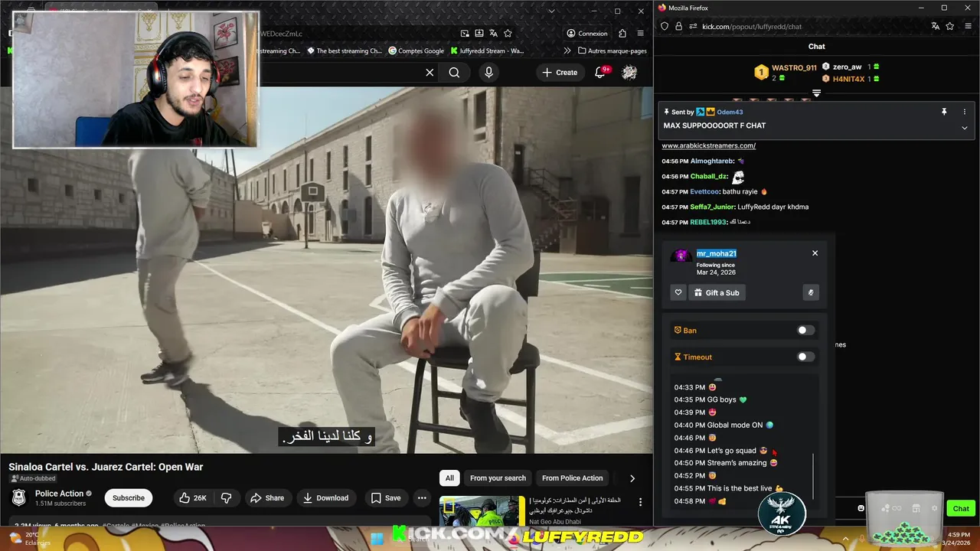Toggle the Ban switch
Viewport: 980px width, 551px height.
(x=805, y=331)
